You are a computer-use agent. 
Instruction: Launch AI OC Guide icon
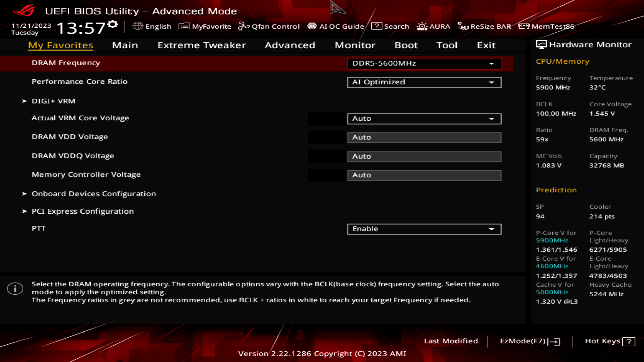point(312,26)
